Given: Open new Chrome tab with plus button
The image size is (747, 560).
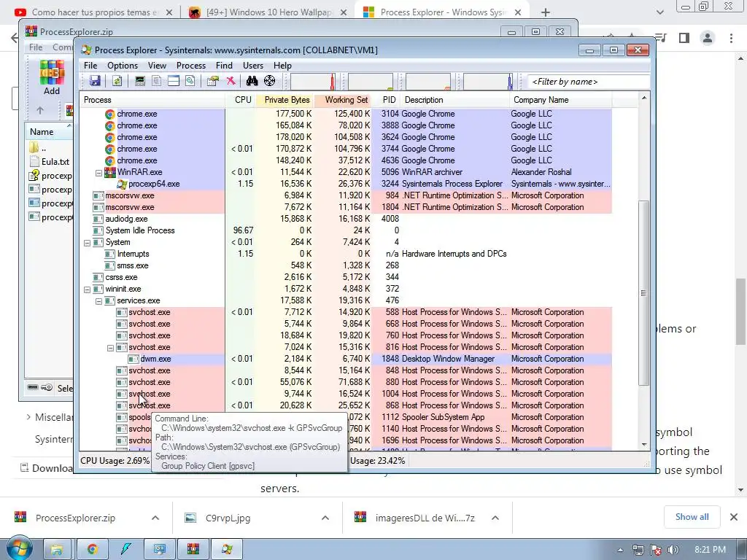Looking at the screenshot, I should (x=546, y=12).
